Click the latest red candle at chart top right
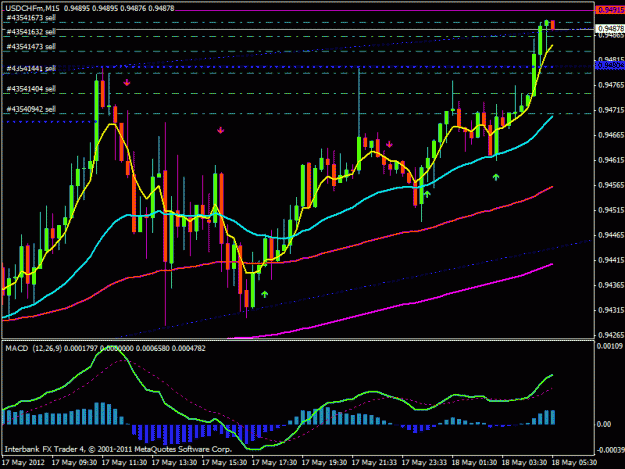The image size is (625, 469). pos(552,25)
